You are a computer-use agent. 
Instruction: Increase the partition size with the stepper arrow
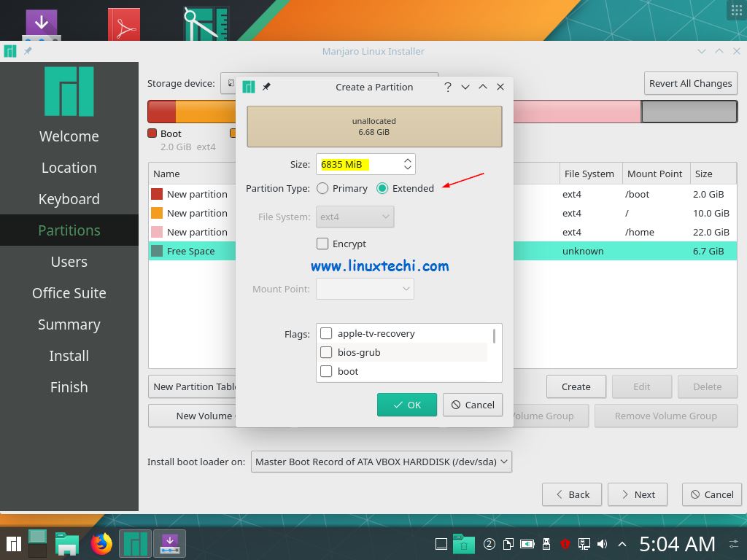point(408,160)
